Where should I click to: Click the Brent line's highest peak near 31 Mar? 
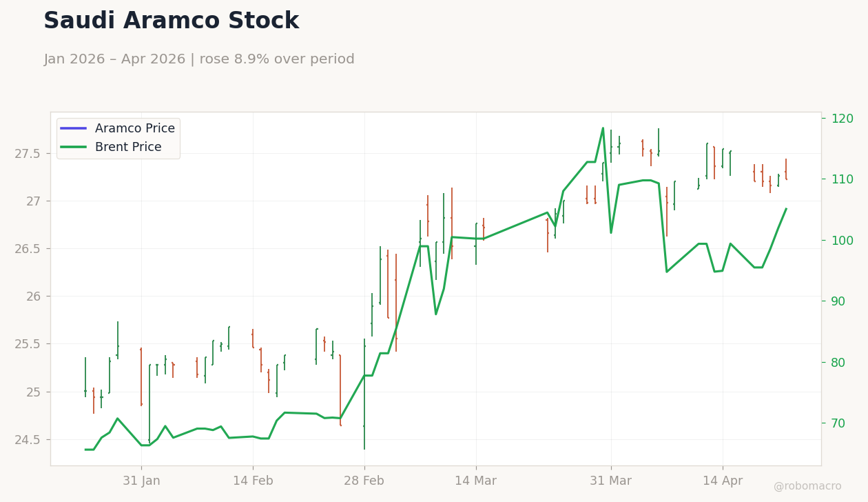603,128
